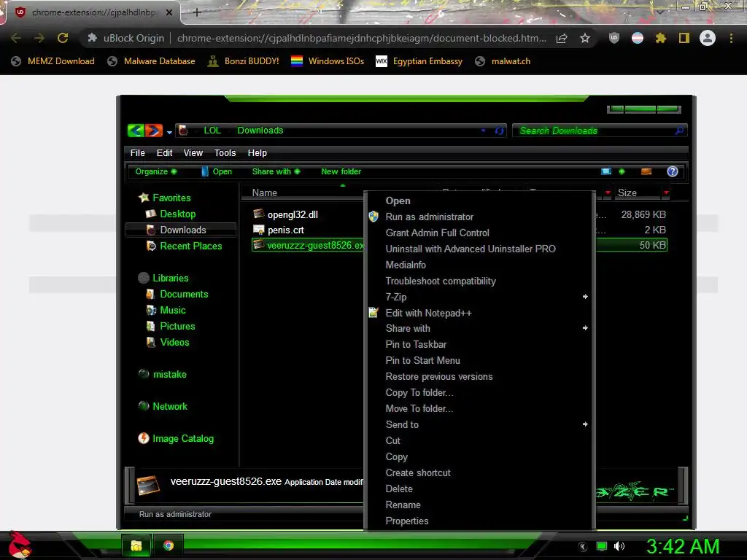Choose Restore previous versions
Viewport: 747px width, 560px height.
click(438, 377)
